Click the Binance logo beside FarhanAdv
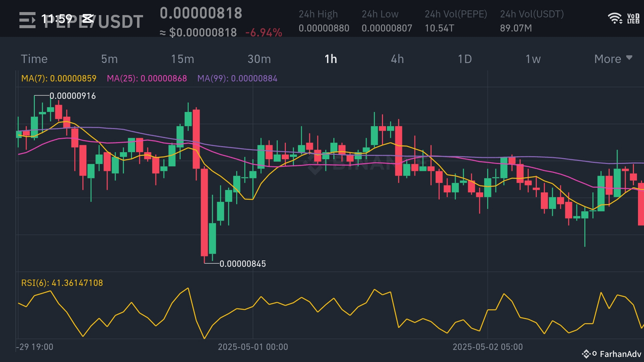The image size is (644, 362). 586,354
